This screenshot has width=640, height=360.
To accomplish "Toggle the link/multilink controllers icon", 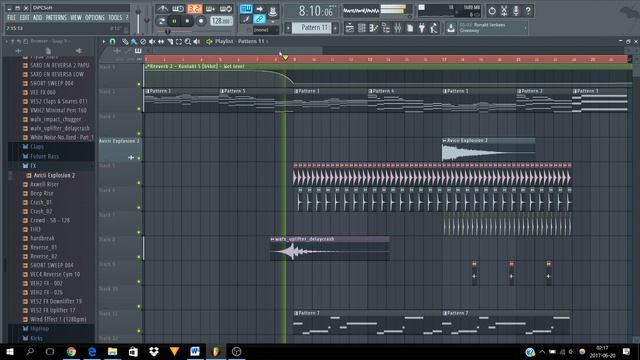I will tap(259, 19).
